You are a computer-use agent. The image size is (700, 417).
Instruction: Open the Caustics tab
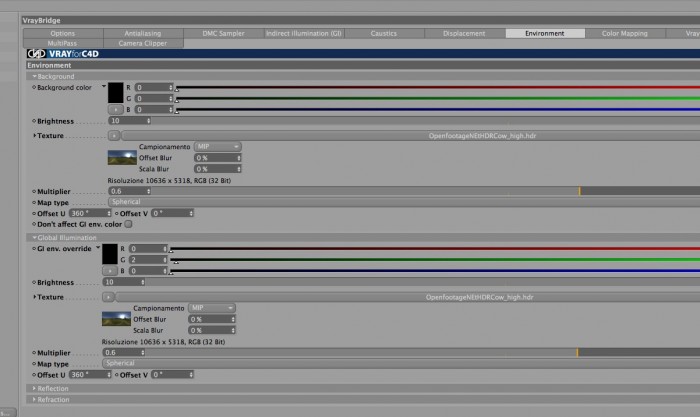pos(384,33)
